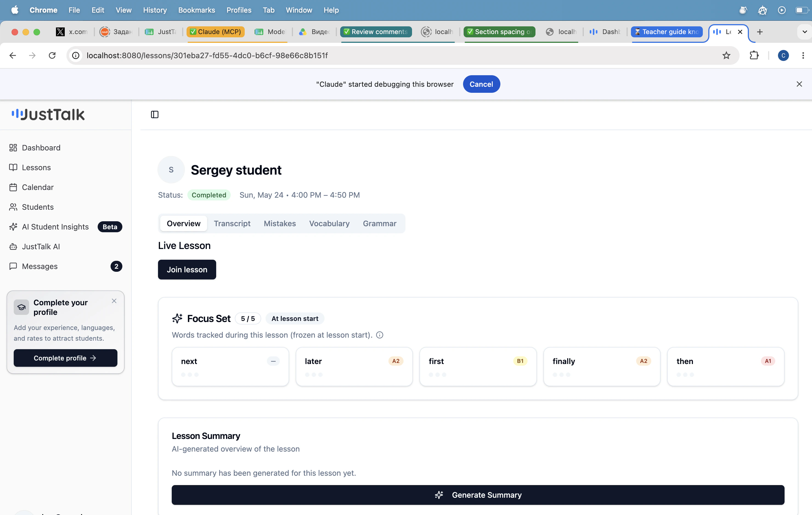Switch to the Teacher guide browser tab
This screenshot has width=812, height=515.
click(x=667, y=32)
